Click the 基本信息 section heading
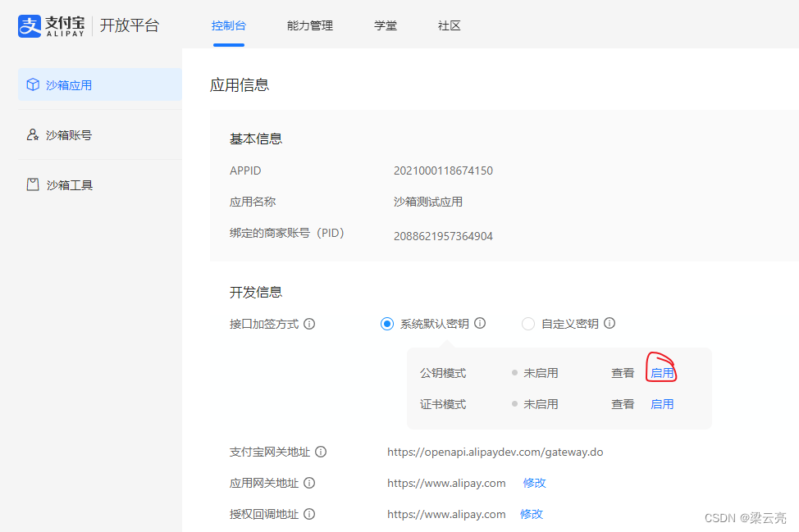799x532 pixels. (256, 139)
